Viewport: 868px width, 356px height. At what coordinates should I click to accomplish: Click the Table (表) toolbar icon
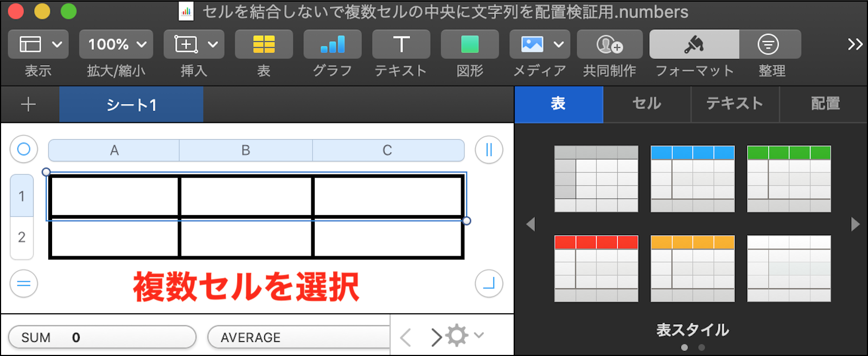click(264, 44)
